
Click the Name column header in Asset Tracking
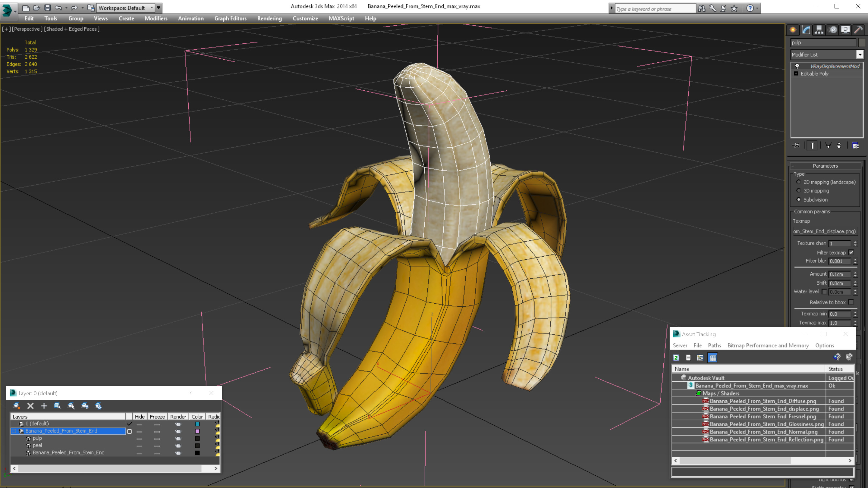pyautogui.click(x=748, y=369)
